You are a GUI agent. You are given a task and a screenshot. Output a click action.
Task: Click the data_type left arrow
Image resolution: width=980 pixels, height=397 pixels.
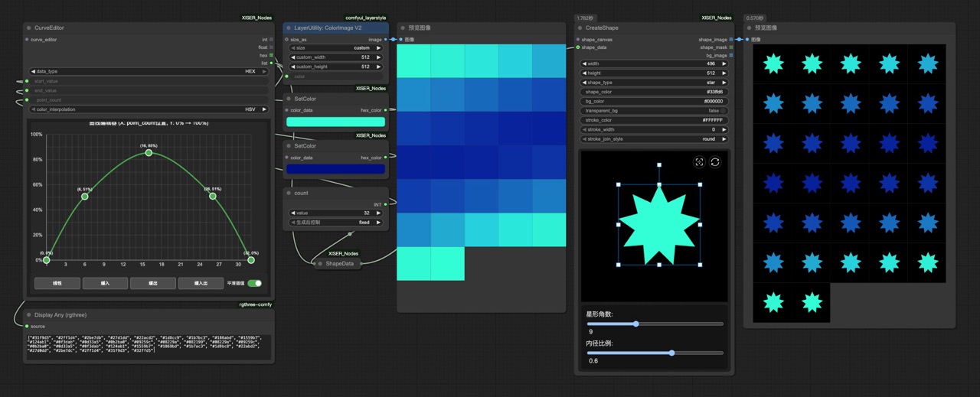point(33,71)
